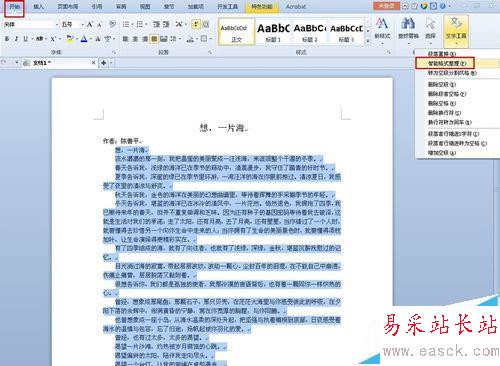The height and width of the screenshot is (366, 500).
Task: Apply numbered list
Action: pyautogui.click(x=140, y=24)
